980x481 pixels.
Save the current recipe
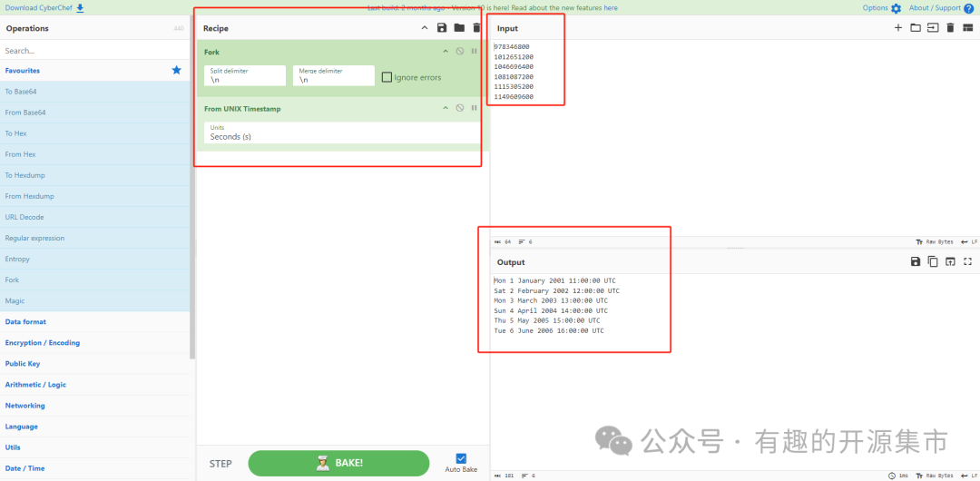point(442,28)
